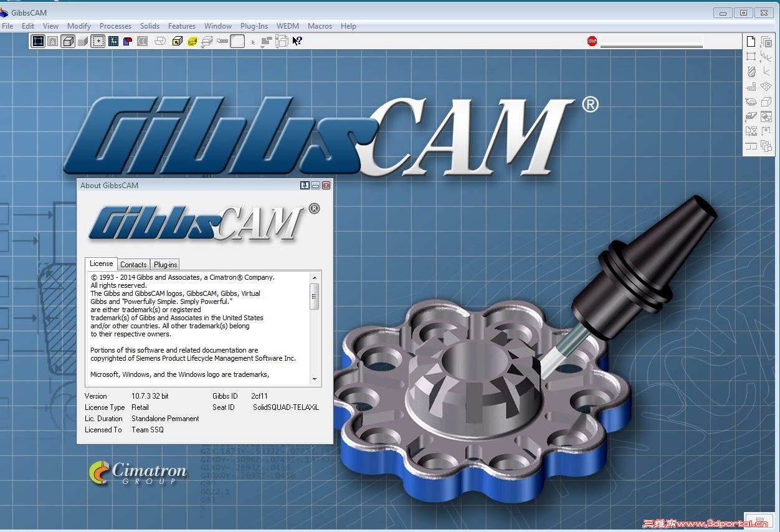This screenshot has height=532, width=780.
Task: Click the Gibbs ID value '2cf11'
Action: pyautogui.click(x=259, y=396)
